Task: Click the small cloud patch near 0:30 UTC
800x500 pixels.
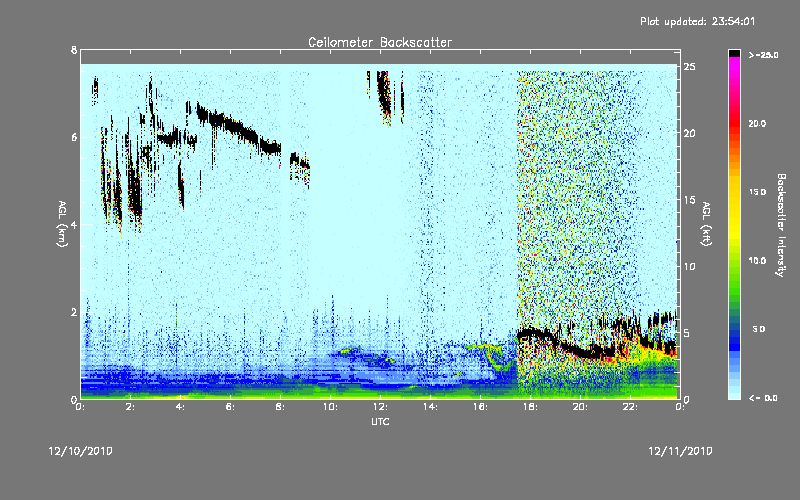Action: coord(95,90)
